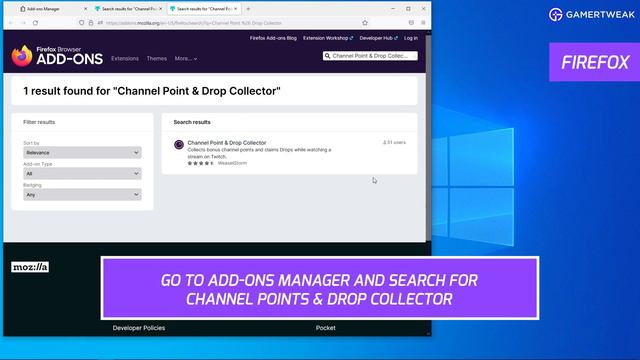Screen dimensions: 640x360
Task: Minimize the Firefox window
Action: click(393, 9)
